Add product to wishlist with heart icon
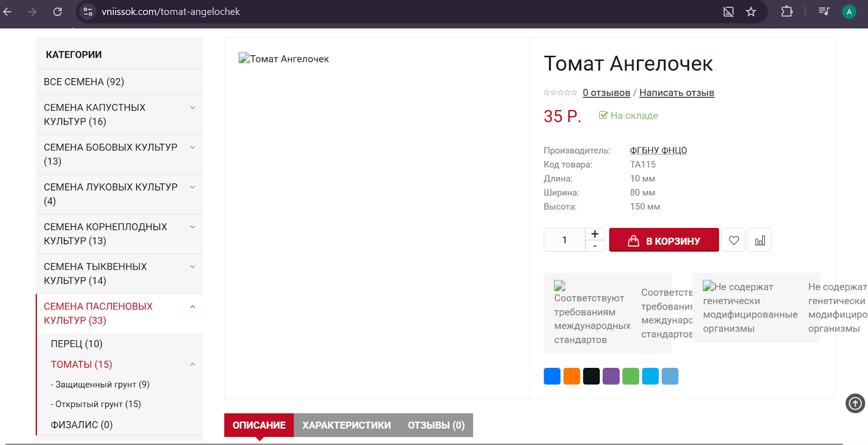The width and height of the screenshot is (868, 445). coord(733,240)
